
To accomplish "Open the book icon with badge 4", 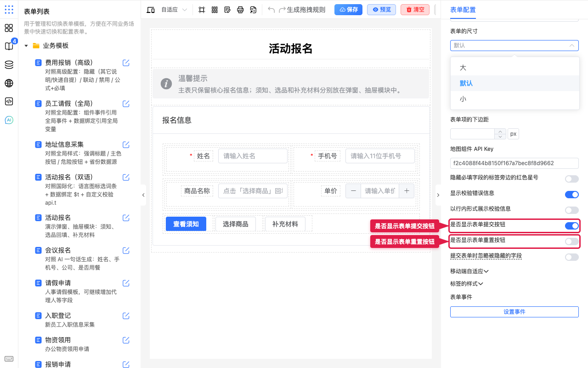I will (9, 46).
